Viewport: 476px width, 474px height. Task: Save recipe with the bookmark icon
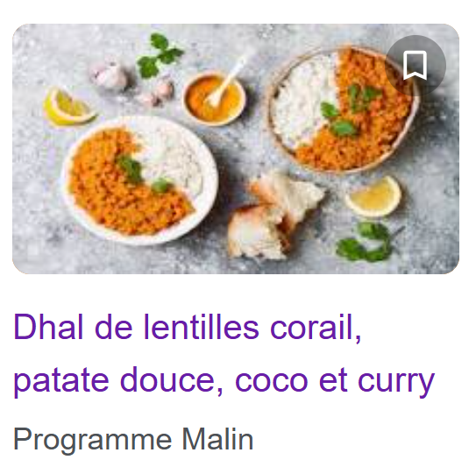(416, 66)
